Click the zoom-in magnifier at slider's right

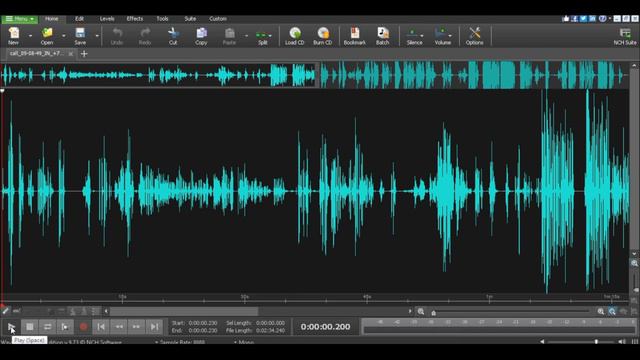pos(601,311)
